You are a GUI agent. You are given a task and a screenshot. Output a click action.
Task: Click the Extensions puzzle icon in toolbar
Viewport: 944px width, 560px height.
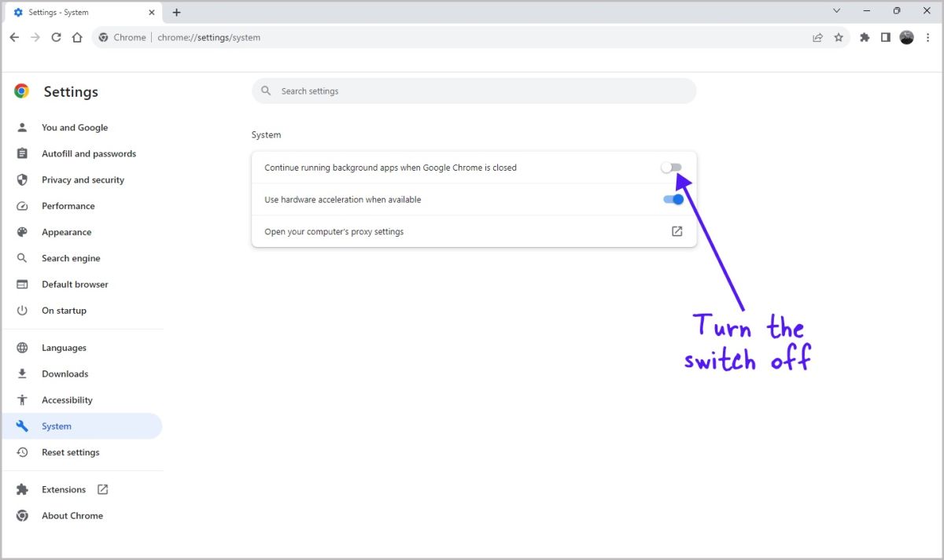[x=865, y=37]
